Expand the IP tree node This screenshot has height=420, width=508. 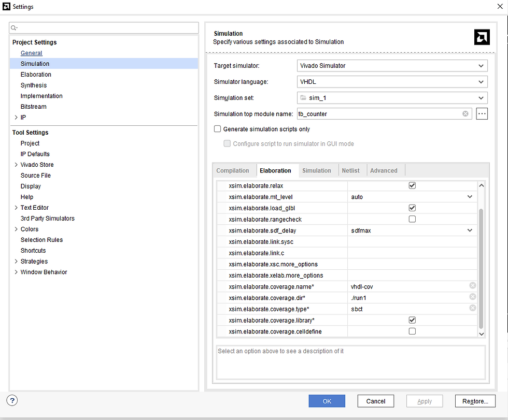(x=16, y=117)
